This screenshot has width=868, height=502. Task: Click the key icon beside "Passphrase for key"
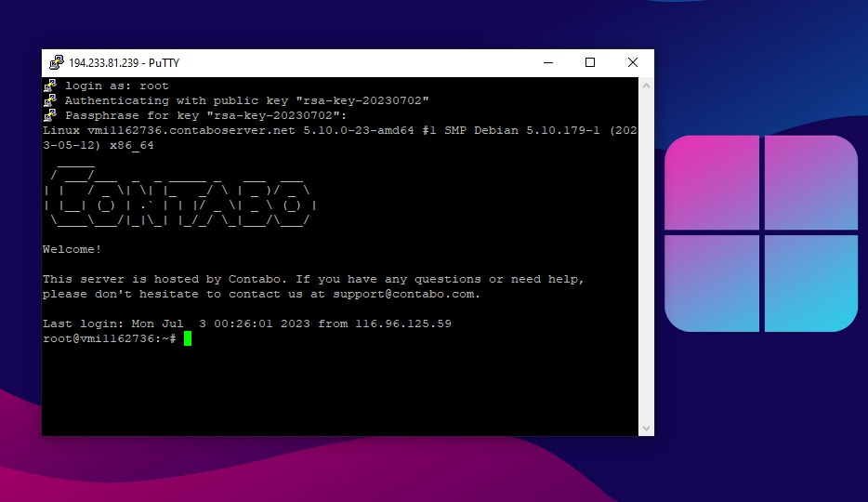pyautogui.click(x=50, y=115)
